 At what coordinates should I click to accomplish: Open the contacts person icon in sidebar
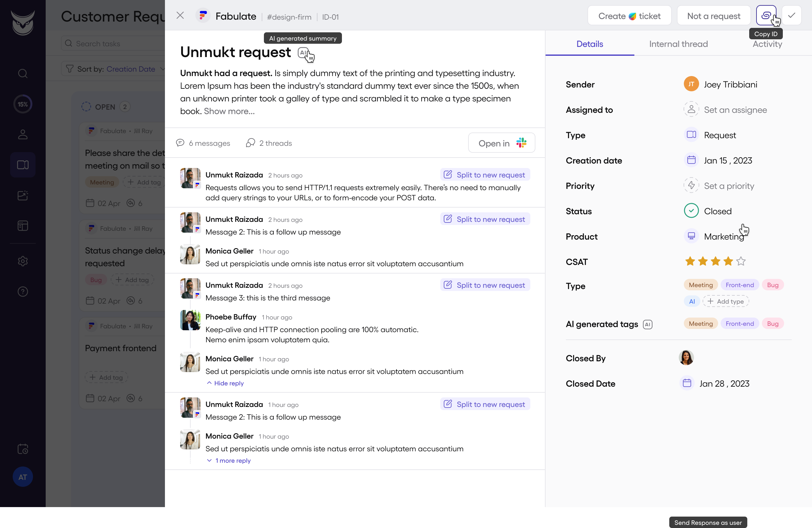click(x=23, y=134)
